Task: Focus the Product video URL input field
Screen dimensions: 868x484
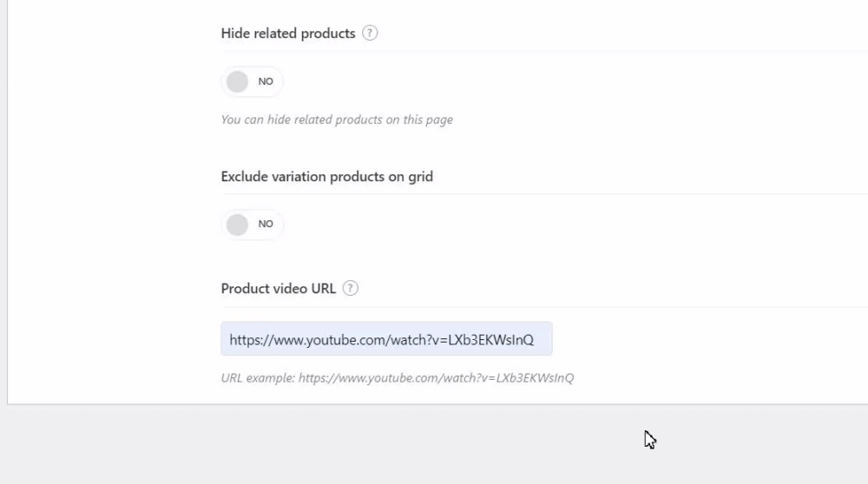Action: (386, 339)
